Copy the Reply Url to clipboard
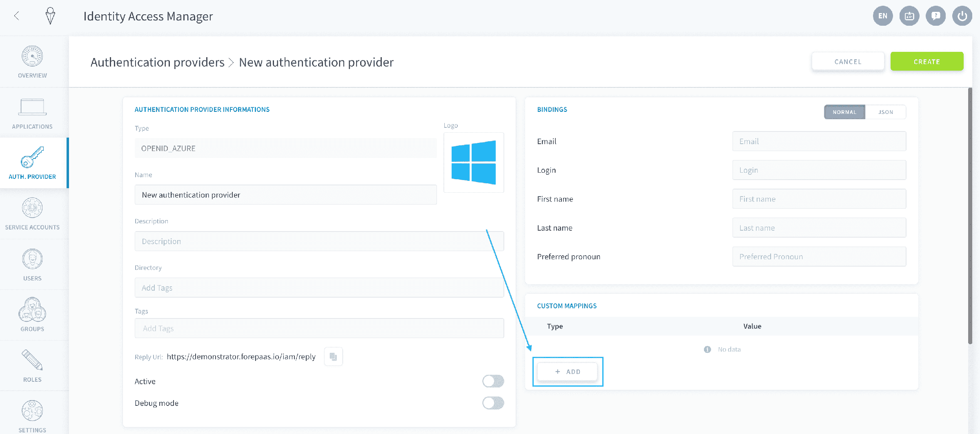980x434 pixels. [333, 356]
